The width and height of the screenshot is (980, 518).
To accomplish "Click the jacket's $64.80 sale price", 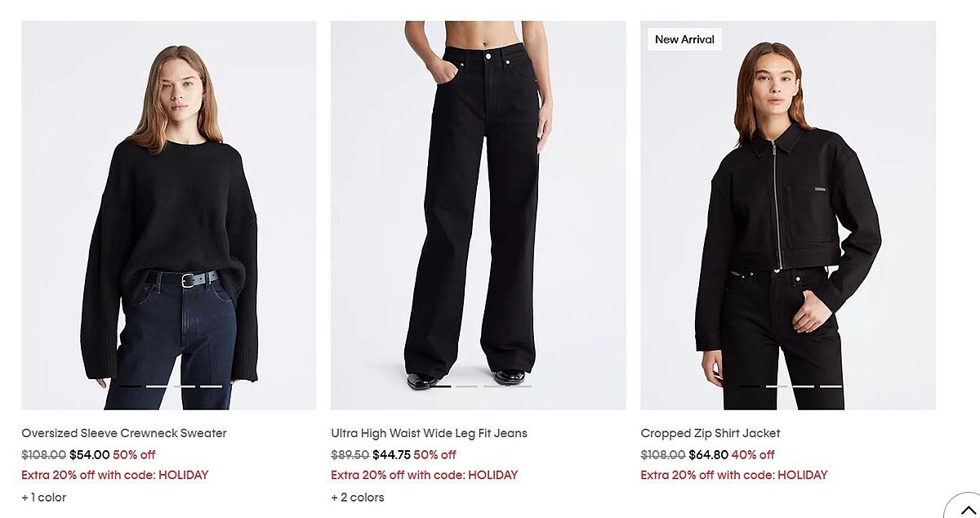I will click(708, 454).
